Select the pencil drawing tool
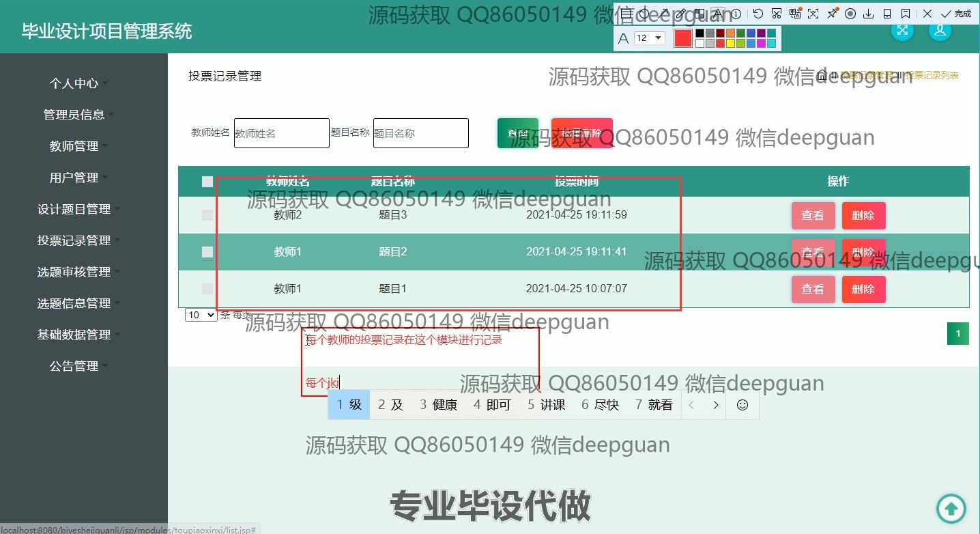The image size is (980, 534). pos(682,14)
